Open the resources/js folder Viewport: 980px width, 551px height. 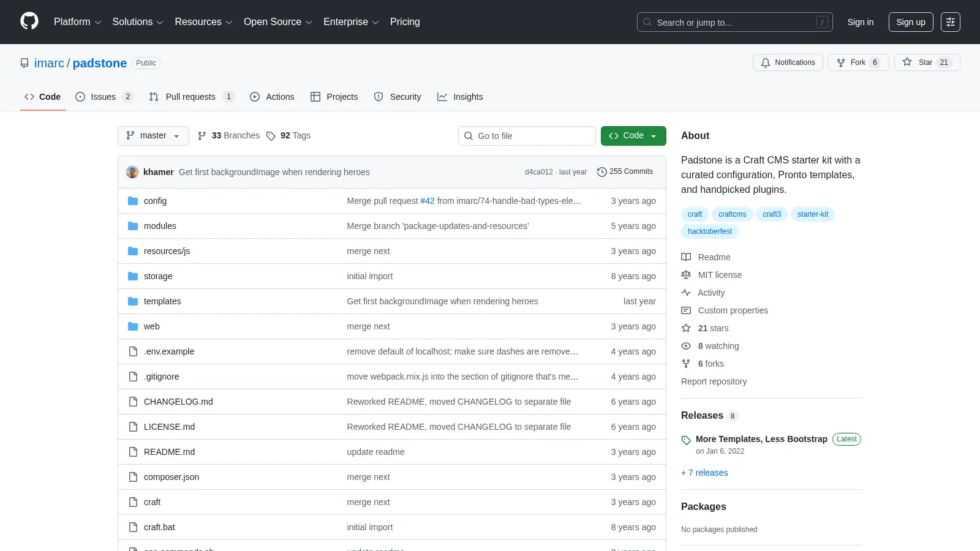coord(167,251)
